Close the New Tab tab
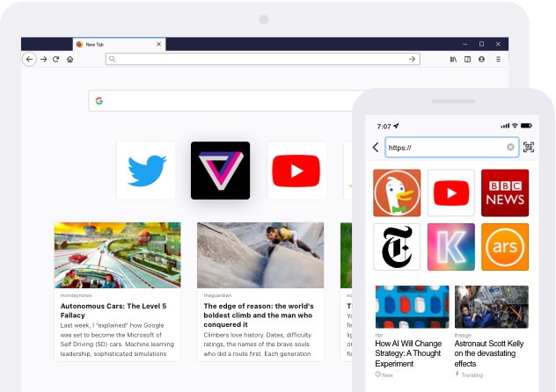Image resolution: width=556 pixels, height=392 pixels. pyautogui.click(x=158, y=44)
